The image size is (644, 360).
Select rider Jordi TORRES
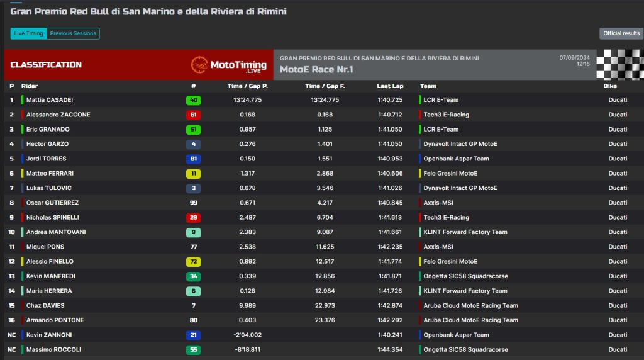point(47,159)
